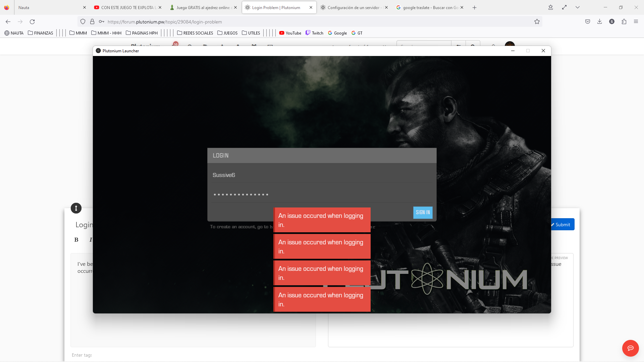Go back to previous page in Firefox
The image size is (644, 362).
point(8,22)
